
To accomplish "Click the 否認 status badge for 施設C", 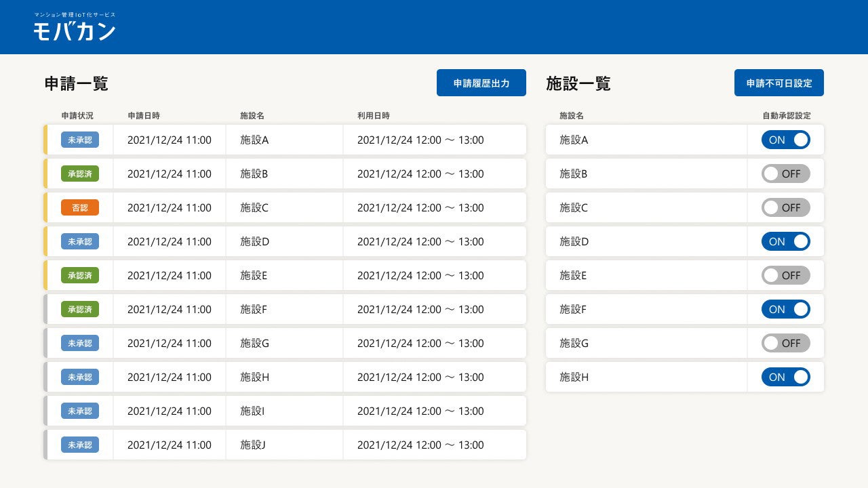I will click(x=79, y=207).
